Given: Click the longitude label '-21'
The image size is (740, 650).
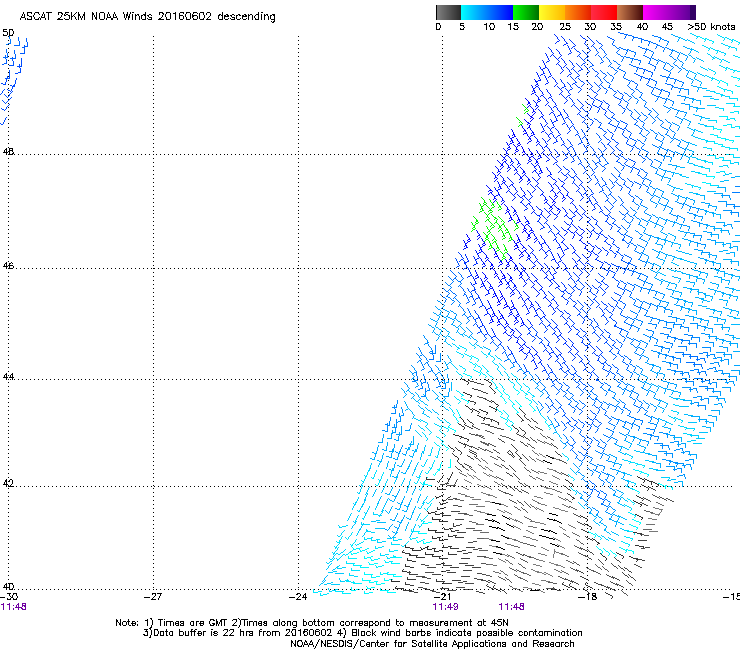Looking at the screenshot, I should pos(442,596).
